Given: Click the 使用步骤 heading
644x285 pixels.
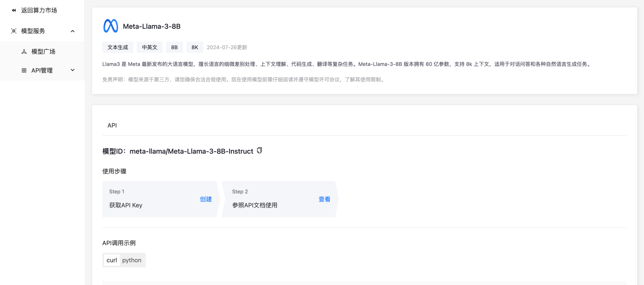Looking at the screenshot, I should point(114,171).
